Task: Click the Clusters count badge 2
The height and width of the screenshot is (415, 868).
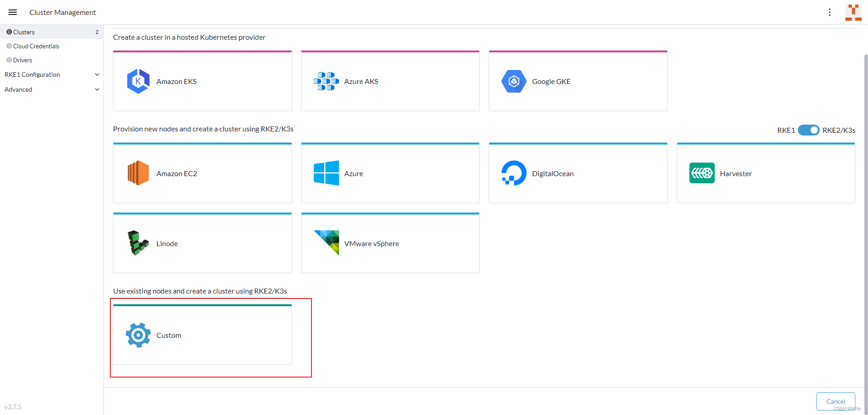Action: click(x=97, y=32)
